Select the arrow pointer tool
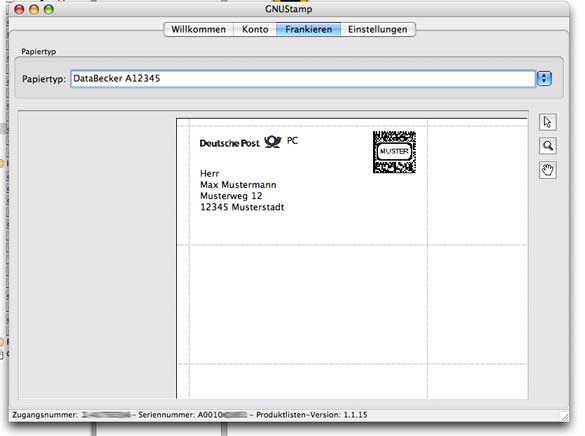The height and width of the screenshot is (436, 585). [x=547, y=122]
